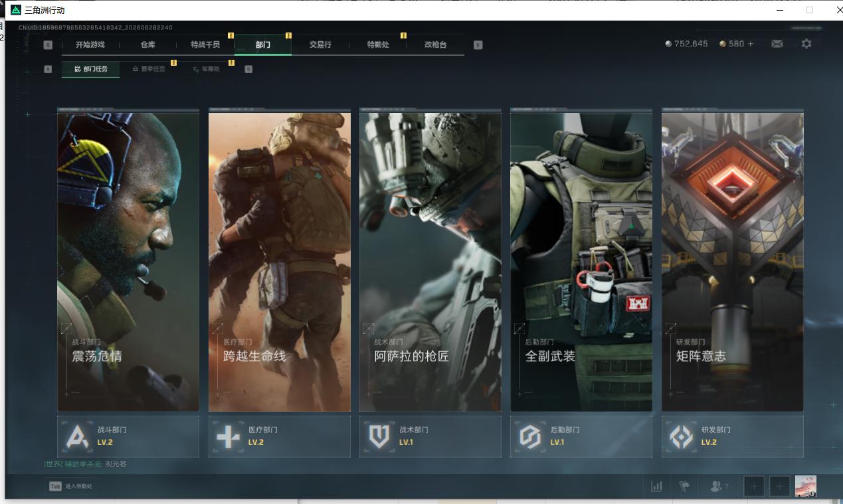The height and width of the screenshot is (504, 843).
Task: Open the 特勤处 tab
Action: click(x=378, y=44)
